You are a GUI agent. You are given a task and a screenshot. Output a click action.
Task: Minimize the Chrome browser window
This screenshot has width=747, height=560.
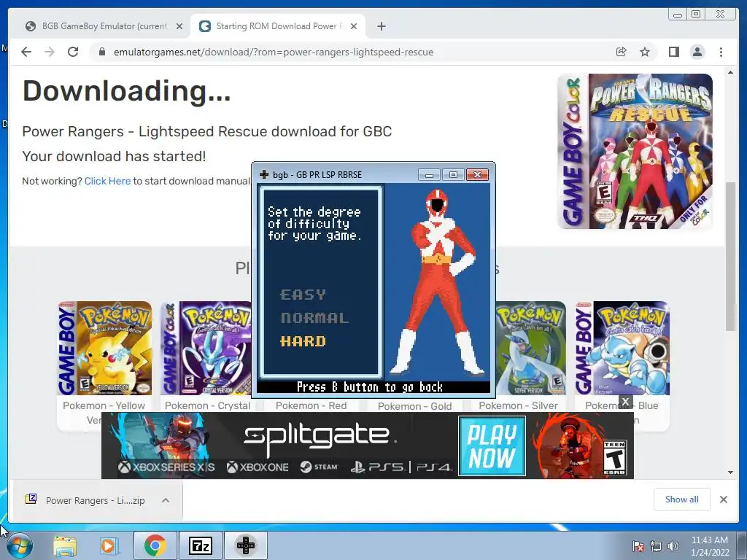click(x=678, y=15)
